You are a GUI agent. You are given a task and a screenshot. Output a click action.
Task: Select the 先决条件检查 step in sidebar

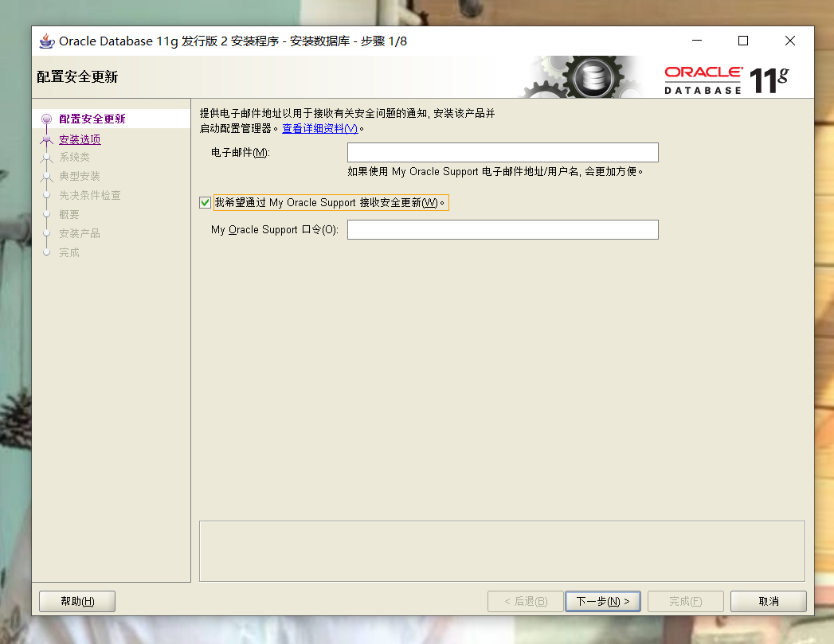point(90,195)
